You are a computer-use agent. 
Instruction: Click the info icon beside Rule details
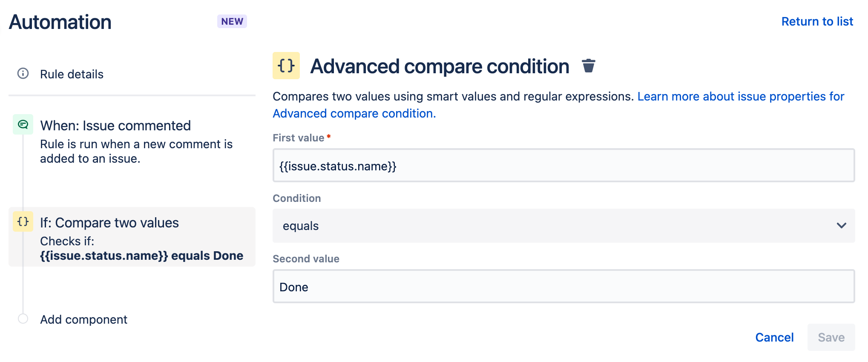(x=22, y=74)
